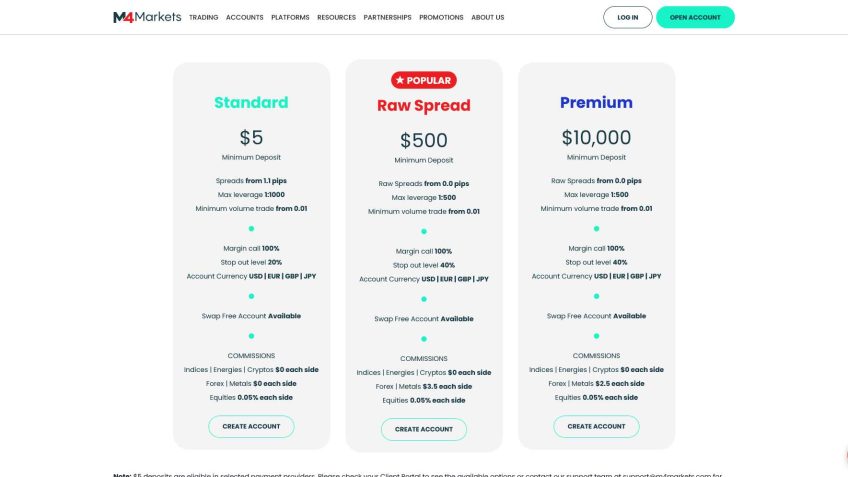Open the Trading menu
Image resolution: width=848 pixels, height=477 pixels.
tap(203, 17)
